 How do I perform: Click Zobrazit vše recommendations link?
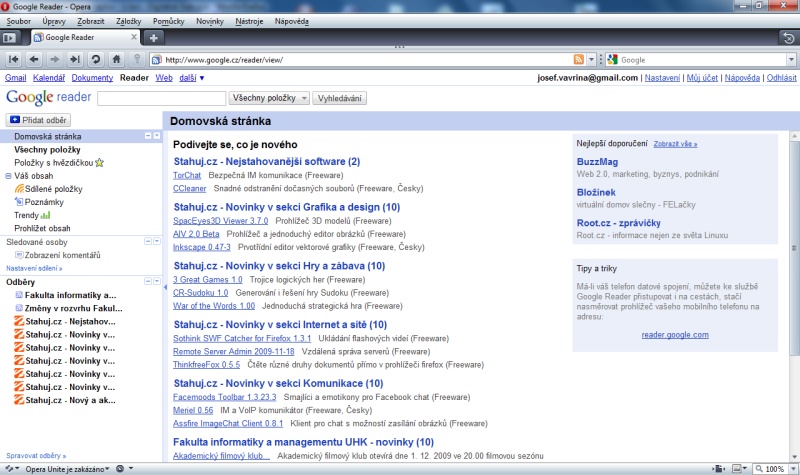[676, 144]
